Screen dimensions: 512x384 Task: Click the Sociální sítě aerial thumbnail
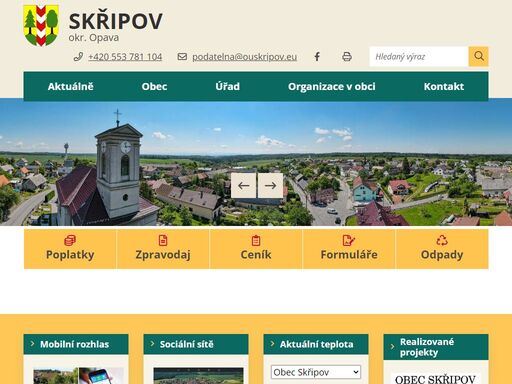click(x=198, y=376)
